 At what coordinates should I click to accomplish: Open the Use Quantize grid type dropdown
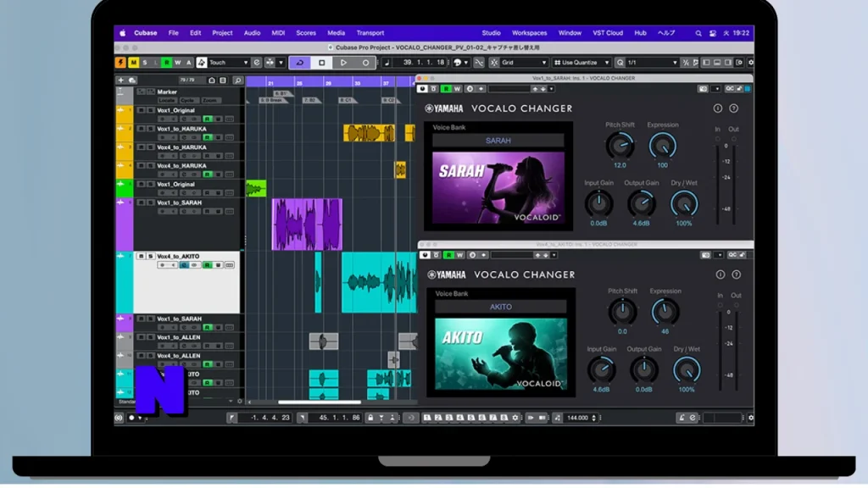point(581,63)
